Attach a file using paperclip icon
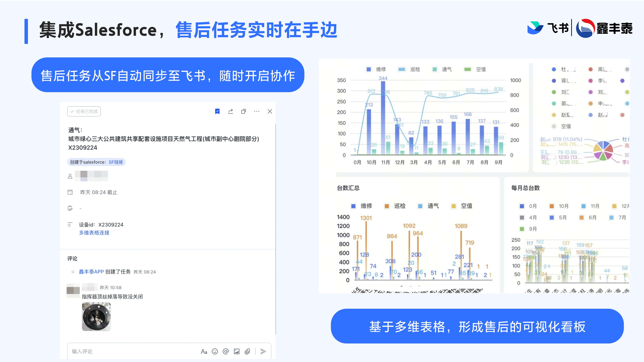 click(x=248, y=352)
